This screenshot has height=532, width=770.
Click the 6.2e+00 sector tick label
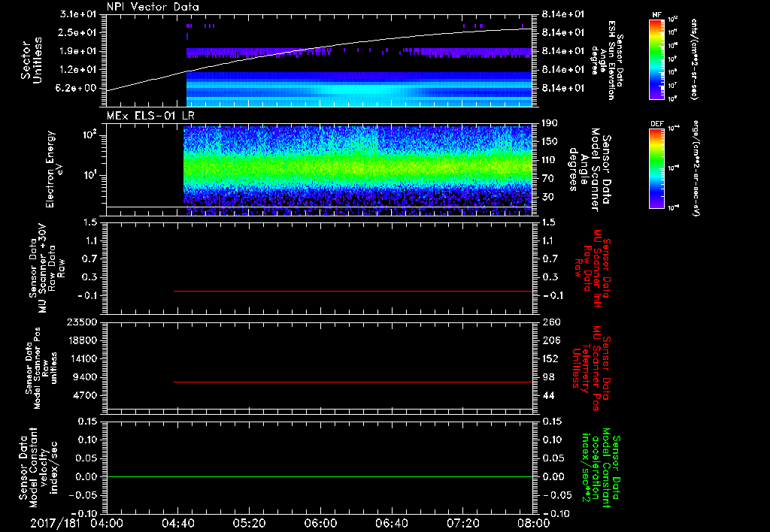coord(77,89)
